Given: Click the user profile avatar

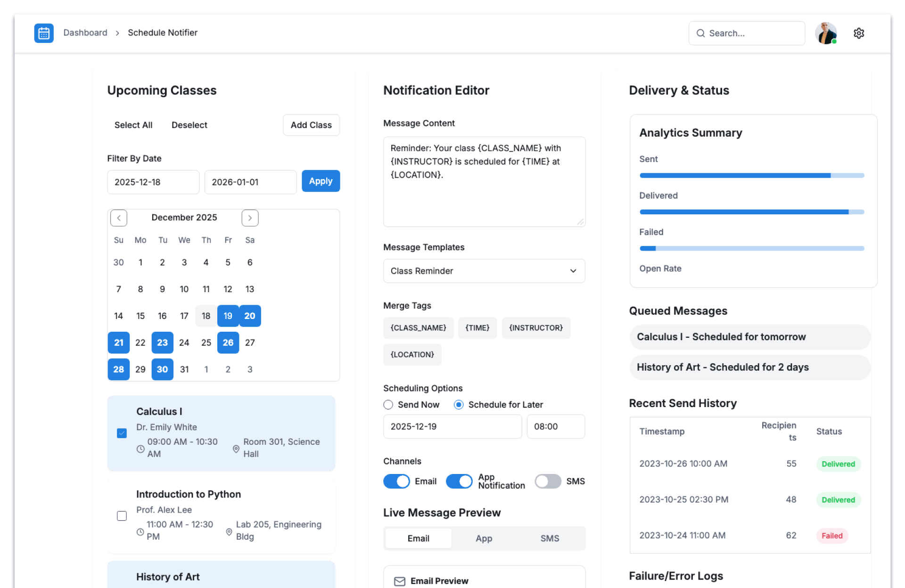Looking at the screenshot, I should tap(826, 33).
